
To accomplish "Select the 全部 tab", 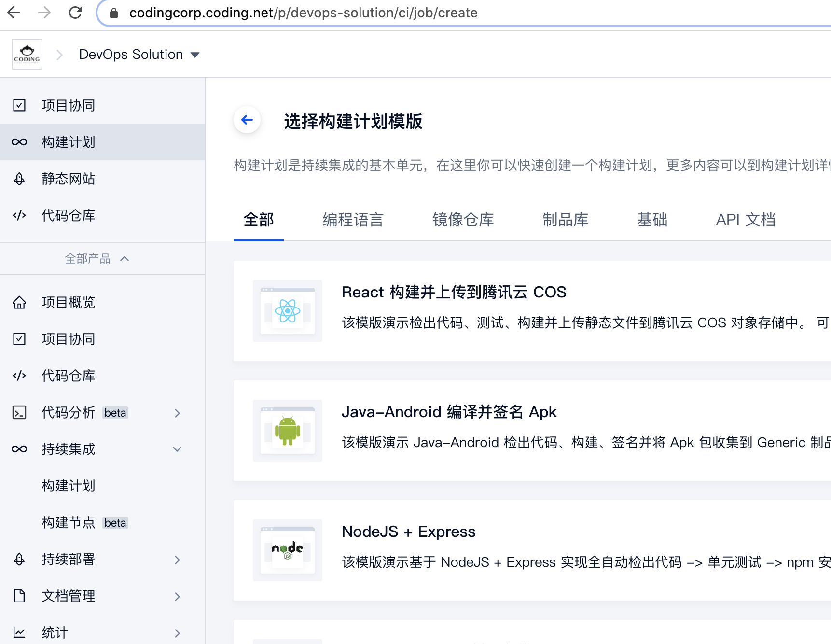I will coord(259,220).
